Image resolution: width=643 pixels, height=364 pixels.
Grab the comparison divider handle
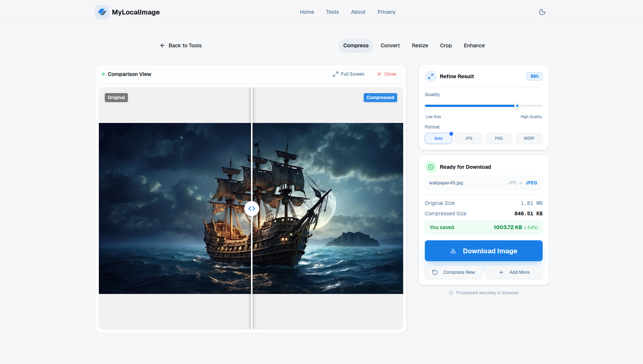click(252, 209)
